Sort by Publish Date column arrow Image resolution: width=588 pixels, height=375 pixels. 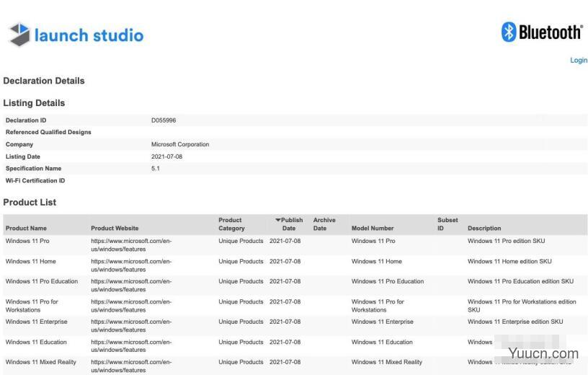pyautogui.click(x=278, y=220)
